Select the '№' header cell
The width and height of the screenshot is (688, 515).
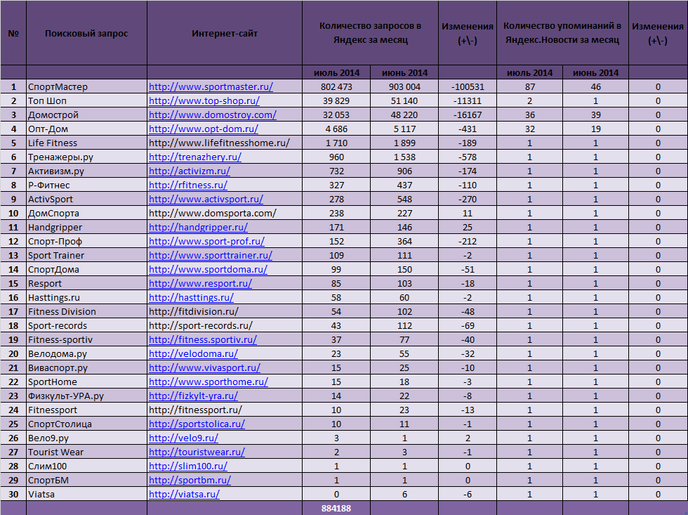coord(13,33)
